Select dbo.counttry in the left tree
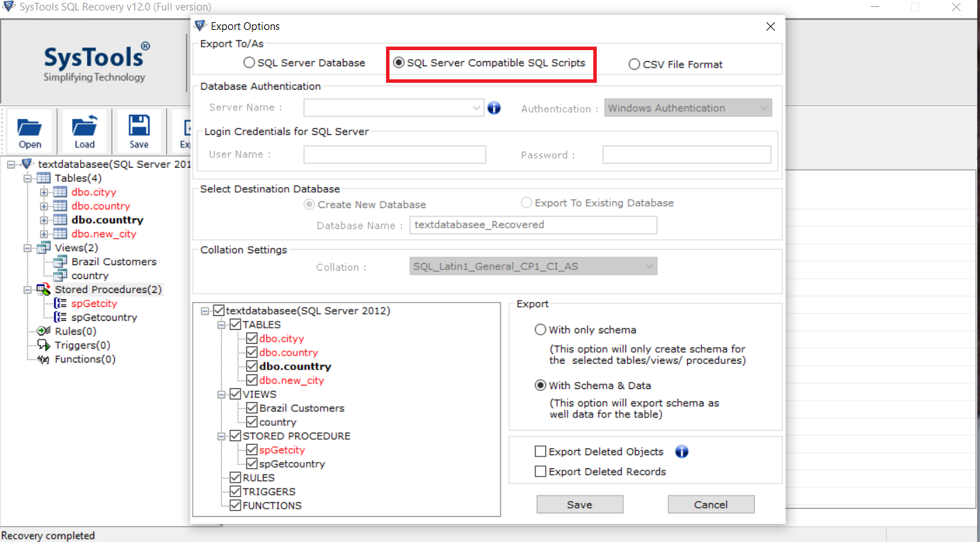Screen dimensions: 980x542 [107, 220]
